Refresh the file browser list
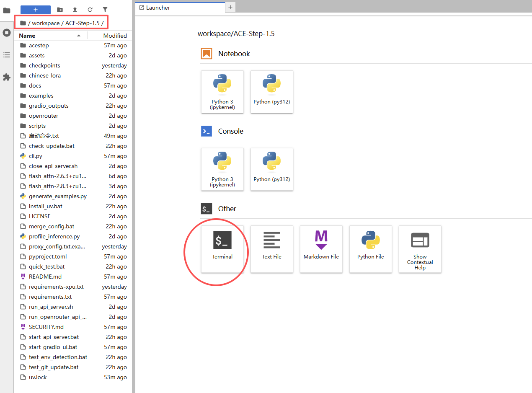Viewport: 532px width, 393px height. point(90,10)
